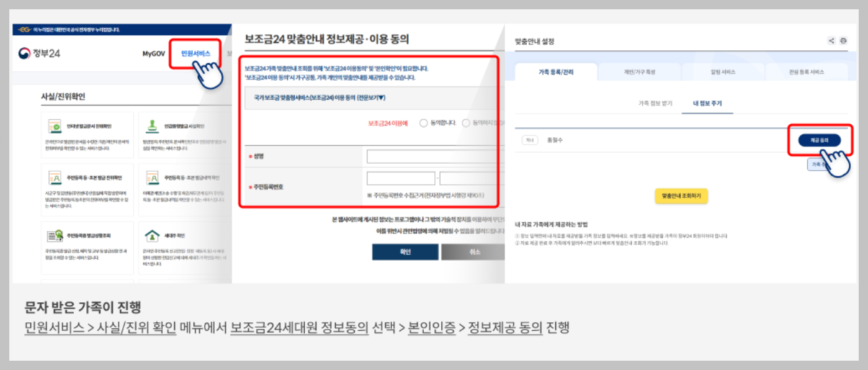868x370 pixels.
Task: Switch to the 알림 서비스 tab
Action: tap(723, 72)
